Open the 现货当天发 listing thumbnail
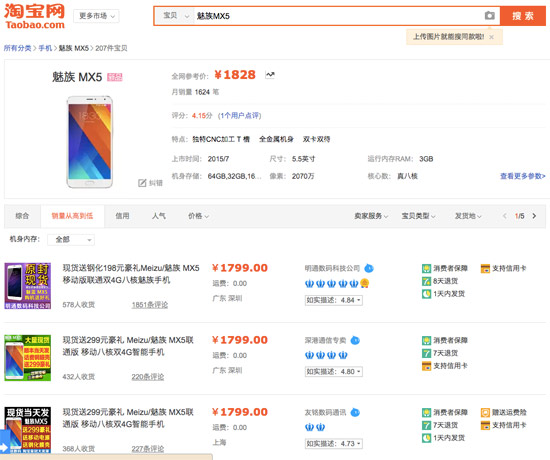Image resolution: width=550 pixels, height=460 pixels. [27, 430]
